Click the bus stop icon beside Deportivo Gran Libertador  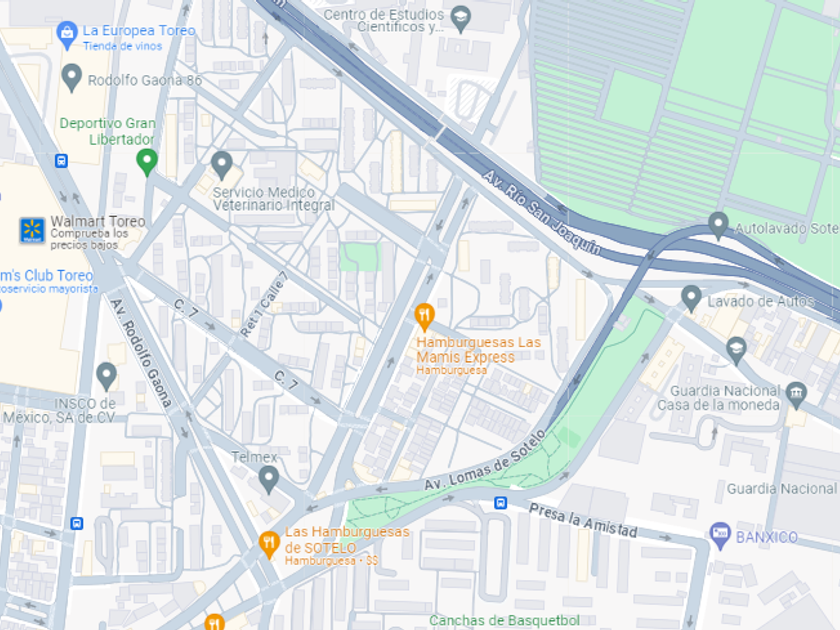coord(61,161)
